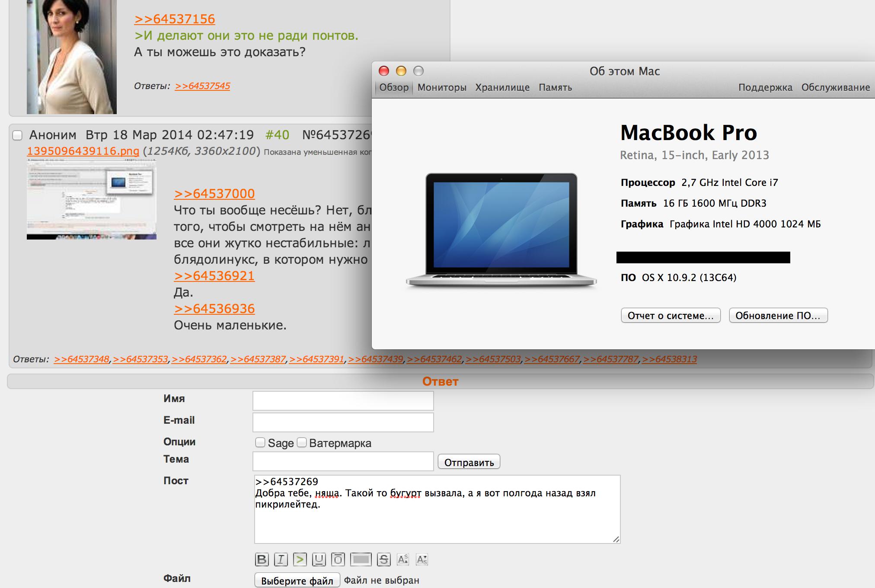Image resolution: width=875 pixels, height=588 pixels.
Task: Insert green quote arrow markup
Action: (300, 559)
